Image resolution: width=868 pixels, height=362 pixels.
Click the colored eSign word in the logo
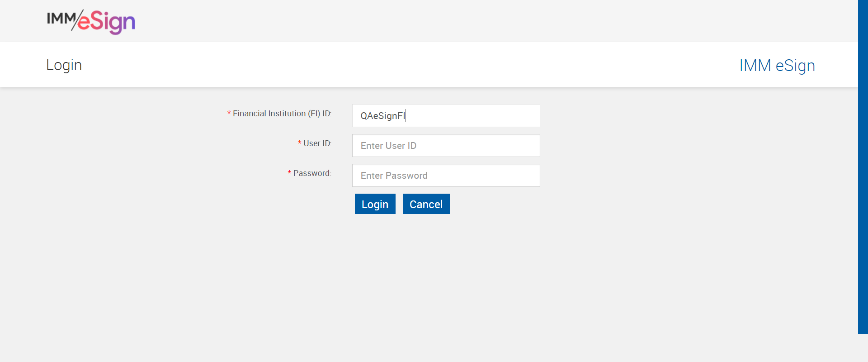pyautogui.click(x=107, y=22)
